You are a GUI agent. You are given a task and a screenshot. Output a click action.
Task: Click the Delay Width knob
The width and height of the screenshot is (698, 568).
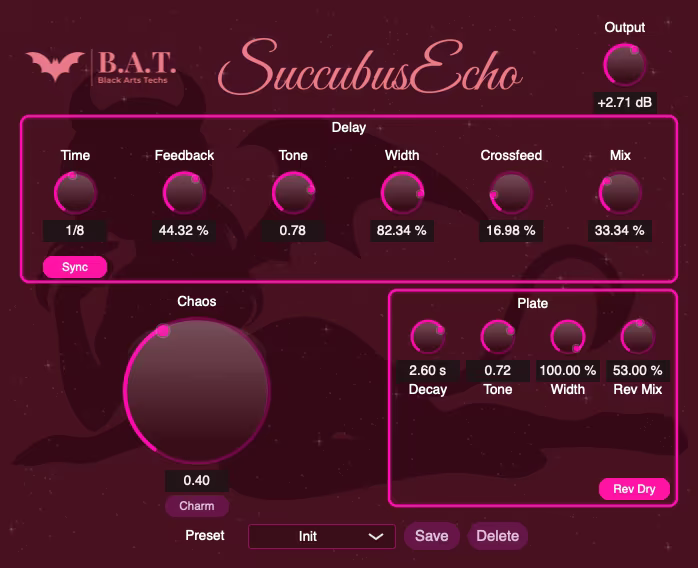pos(402,192)
